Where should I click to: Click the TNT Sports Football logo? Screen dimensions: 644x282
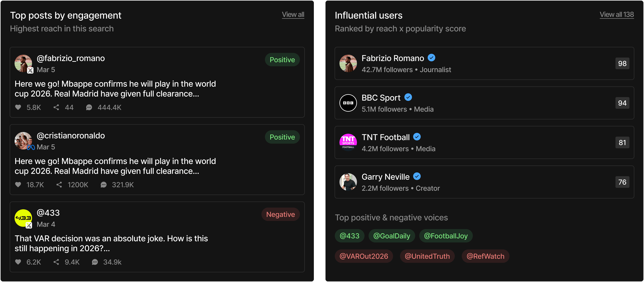(x=348, y=142)
